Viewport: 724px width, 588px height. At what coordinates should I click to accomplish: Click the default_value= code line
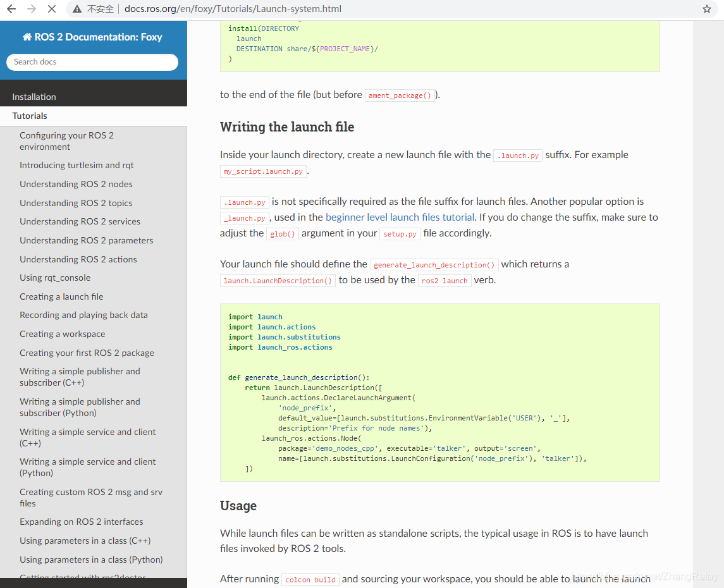click(424, 418)
